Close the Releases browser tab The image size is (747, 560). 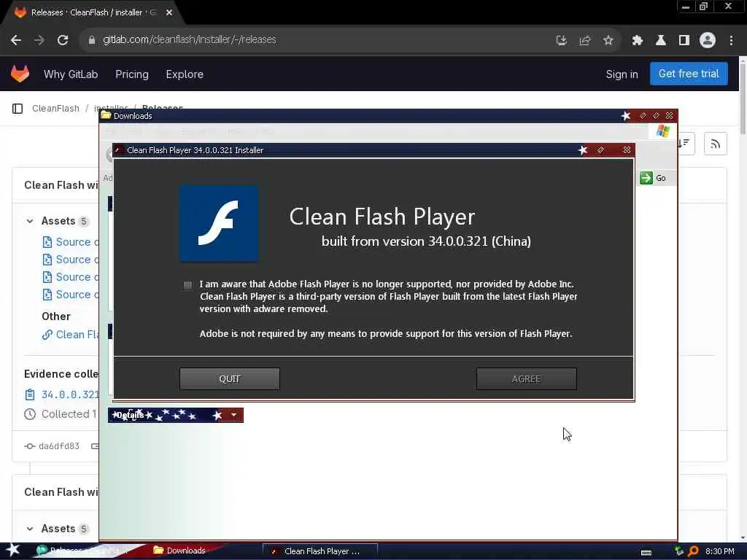[x=169, y=12]
